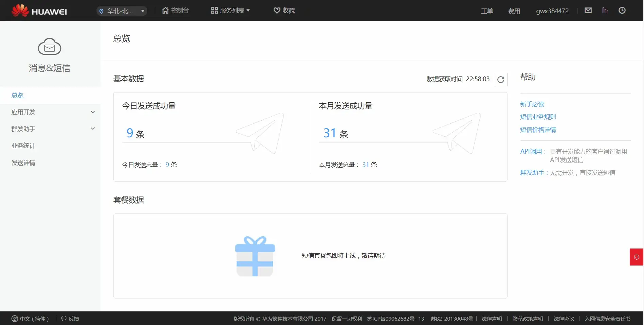Click the bar chart icon in header

605,11
